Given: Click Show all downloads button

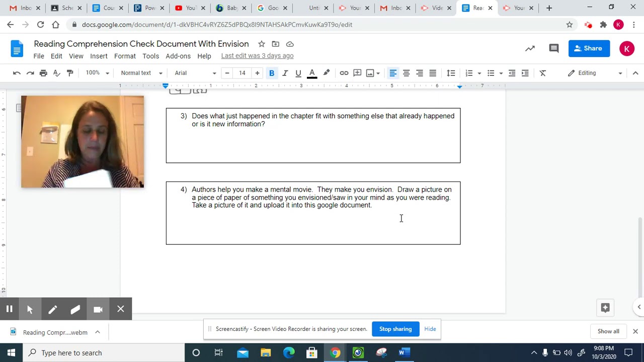Looking at the screenshot, I should point(608,331).
